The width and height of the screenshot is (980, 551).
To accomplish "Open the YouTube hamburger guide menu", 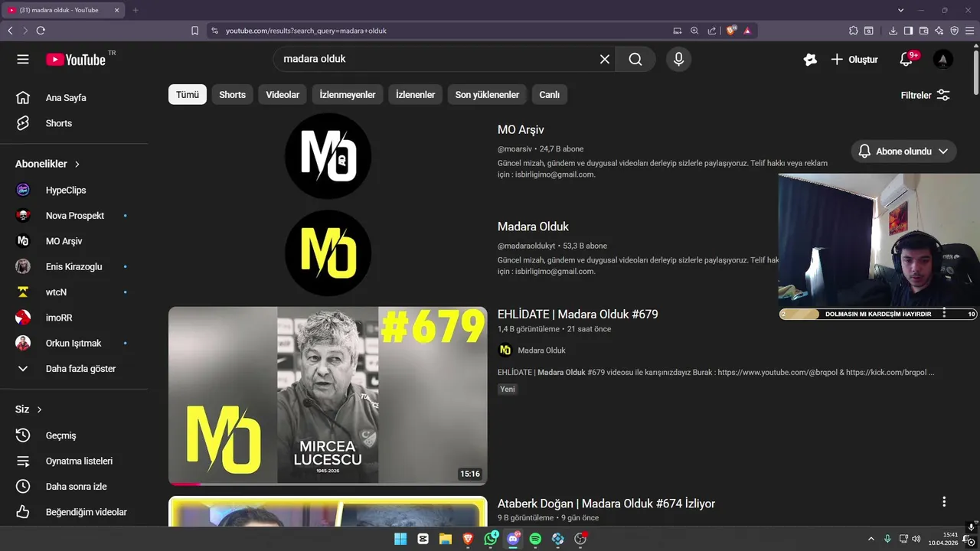I will [23, 60].
